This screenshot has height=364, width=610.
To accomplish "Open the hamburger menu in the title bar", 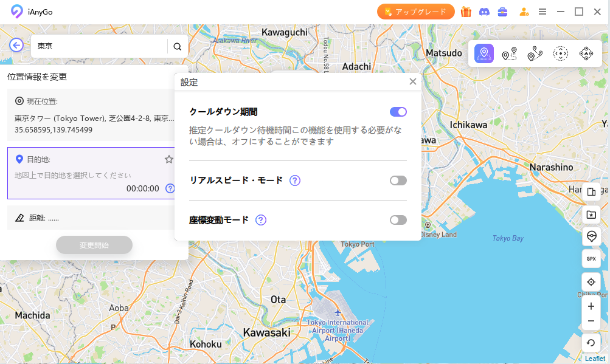I will pyautogui.click(x=542, y=12).
